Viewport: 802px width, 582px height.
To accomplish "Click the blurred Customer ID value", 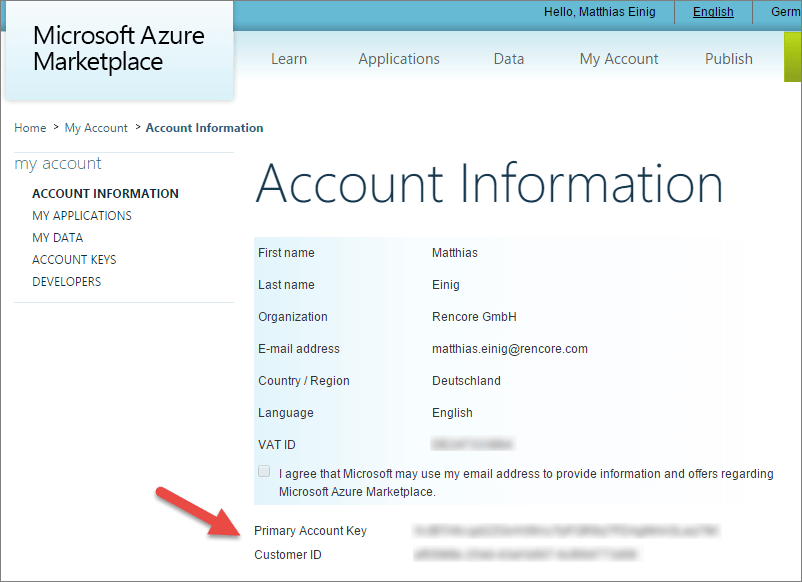I will [x=527, y=554].
